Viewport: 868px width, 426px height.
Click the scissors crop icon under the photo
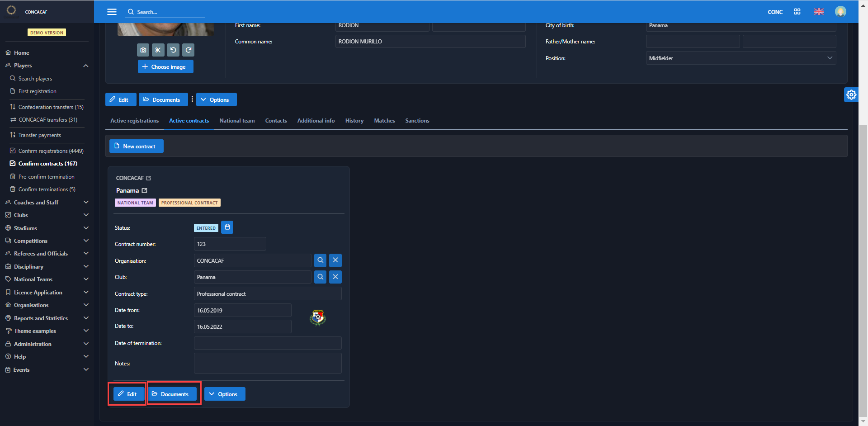[158, 50]
